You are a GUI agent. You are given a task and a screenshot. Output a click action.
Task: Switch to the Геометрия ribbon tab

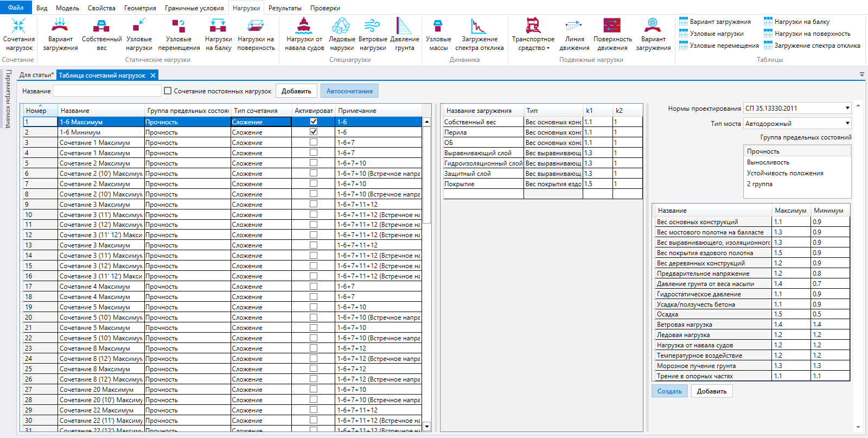(140, 8)
